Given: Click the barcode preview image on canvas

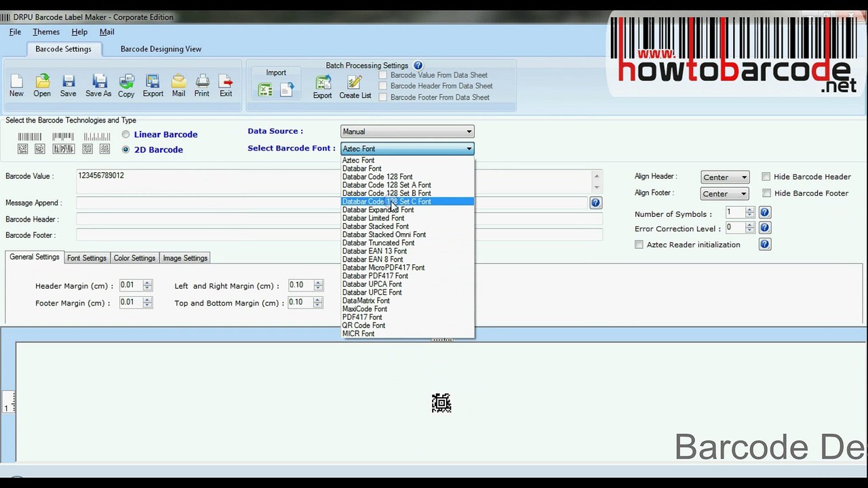Looking at the screenshot, I should pyautogui.click(x=441, y=403).
